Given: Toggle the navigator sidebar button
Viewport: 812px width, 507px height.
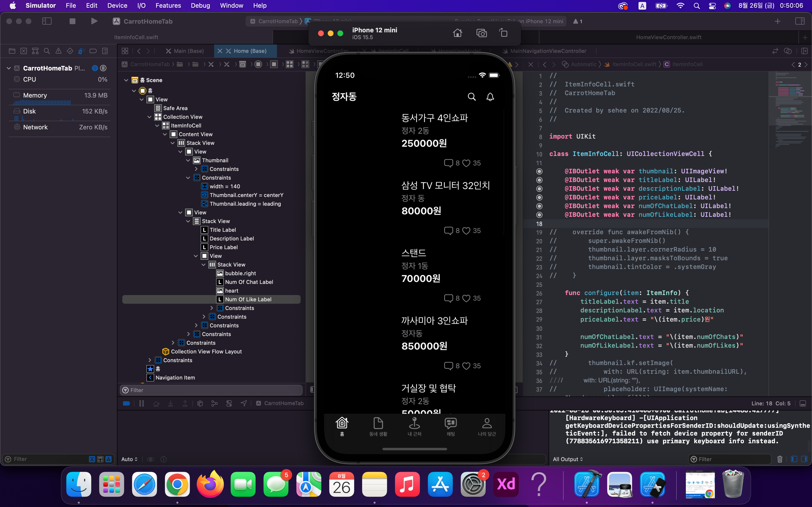Looking at the screenshot, I should 47,21.
